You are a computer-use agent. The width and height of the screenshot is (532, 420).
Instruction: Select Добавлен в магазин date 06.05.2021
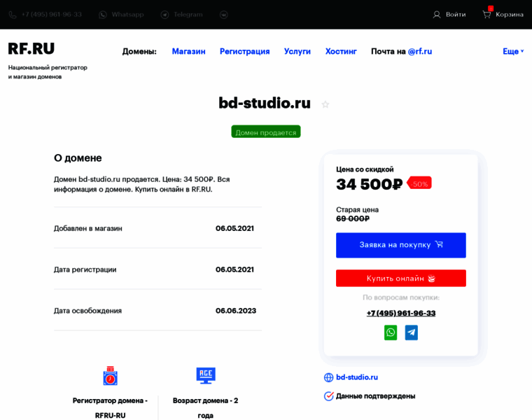pos(234,228)
